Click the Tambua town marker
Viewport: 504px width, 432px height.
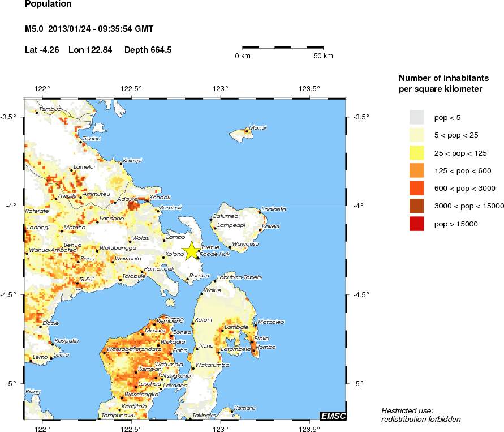click(x=37, y=112)
